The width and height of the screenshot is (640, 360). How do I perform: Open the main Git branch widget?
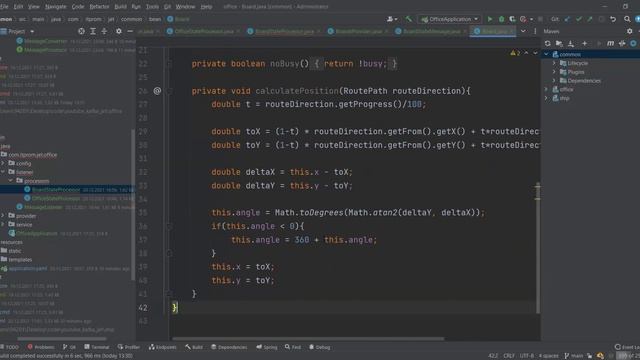[x=574, y=356]
